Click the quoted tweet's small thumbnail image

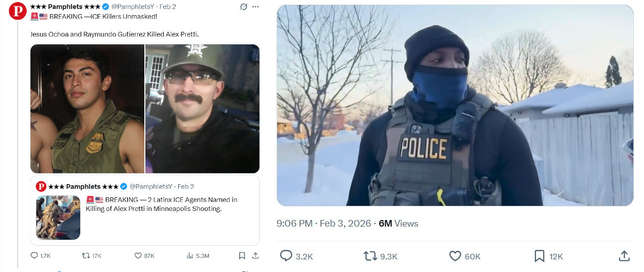(x=58, y=217)
